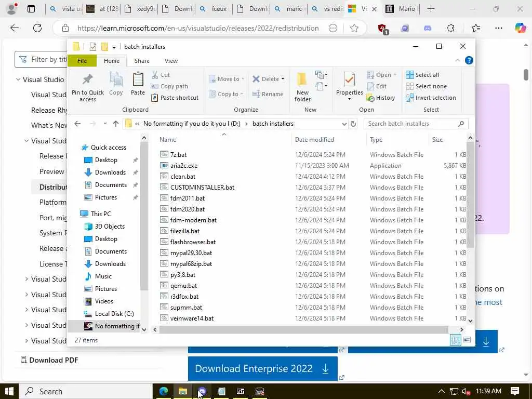
Task: Switch to Details view layout icon
Action: point(456,340)
